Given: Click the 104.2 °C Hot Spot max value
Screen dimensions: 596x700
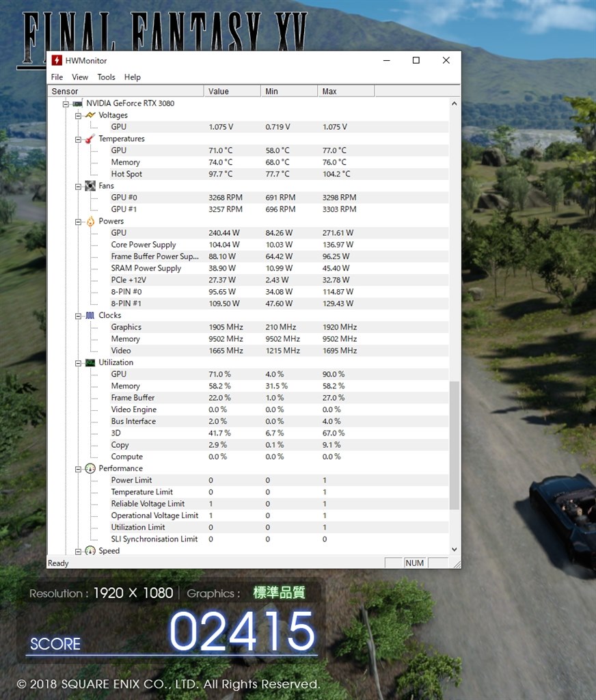Looking at the screenshot, I should 336,174.
